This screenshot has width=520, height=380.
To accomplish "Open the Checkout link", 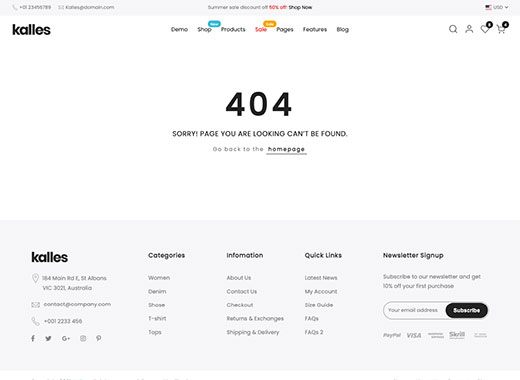I will coord(240,305).
